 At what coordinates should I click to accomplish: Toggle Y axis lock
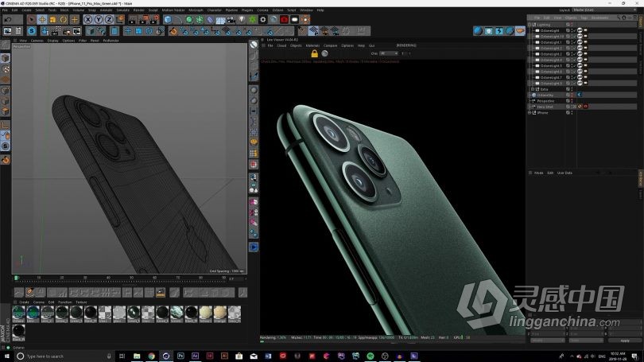(x=99, y=19)
